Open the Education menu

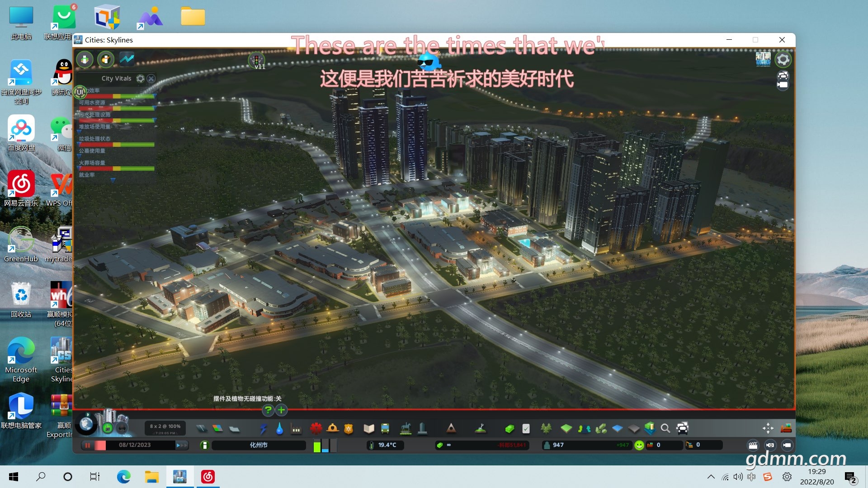pos(369,428)
